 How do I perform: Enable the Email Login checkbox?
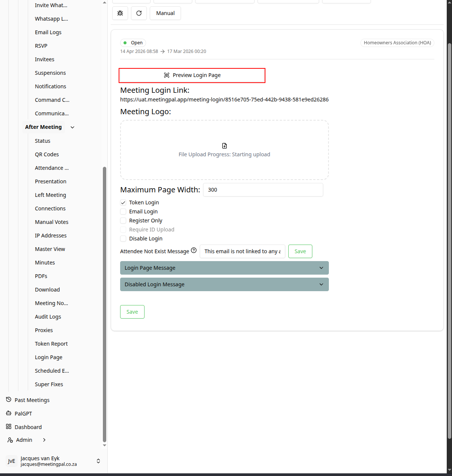[x=123, y=212]
